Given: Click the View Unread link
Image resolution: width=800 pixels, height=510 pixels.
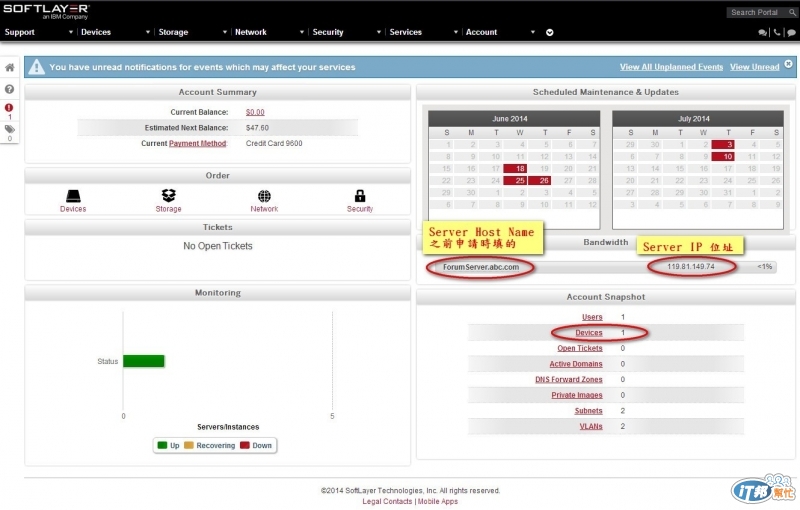Looking at the screenshot, I should coord(755,67).
